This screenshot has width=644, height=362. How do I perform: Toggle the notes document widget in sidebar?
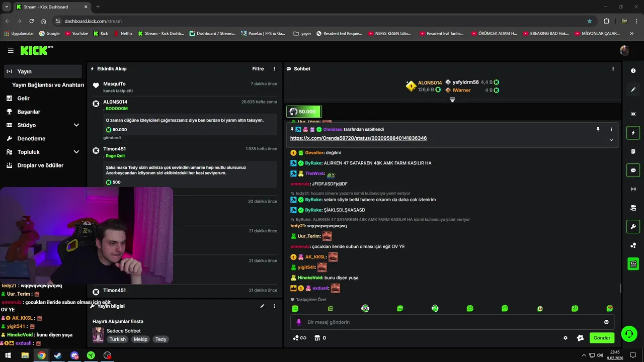[633, 151]
